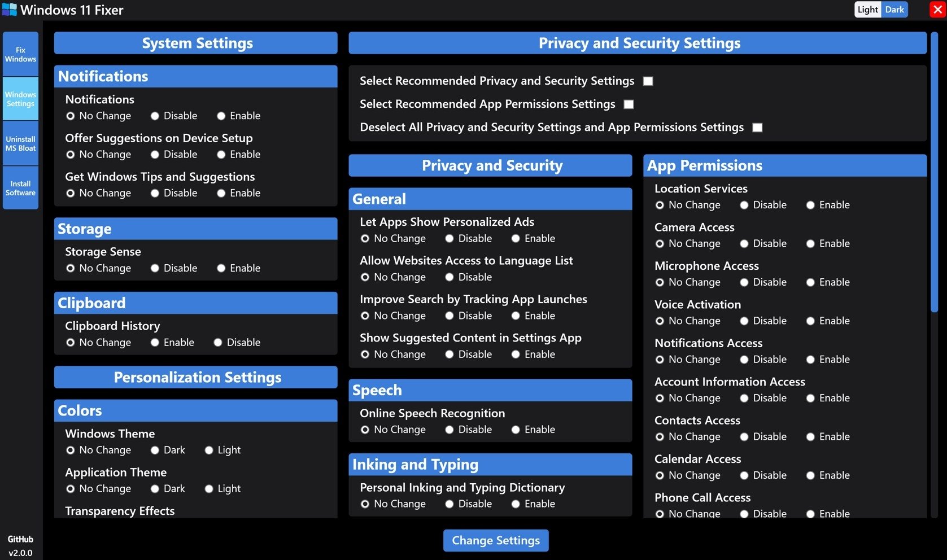
Task: Select Enable for Clipboard History
Action: [x=155, y=343]
